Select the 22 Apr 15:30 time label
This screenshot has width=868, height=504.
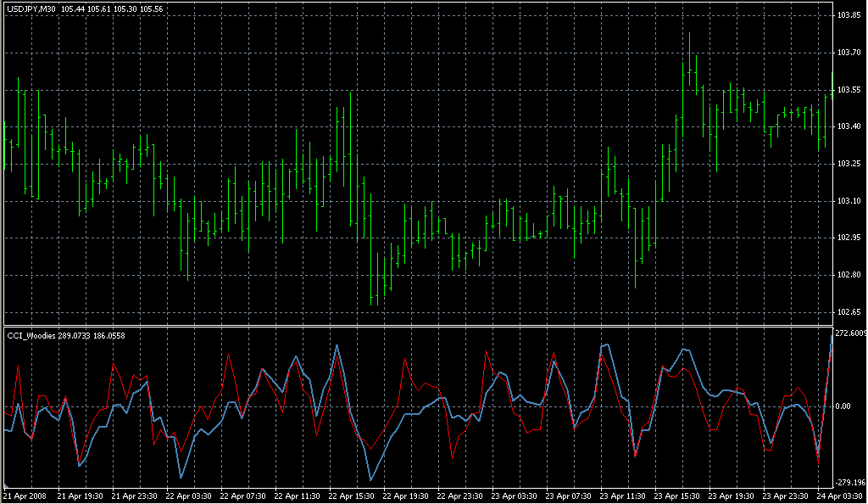pyautogui.click(x=353, y=496)
